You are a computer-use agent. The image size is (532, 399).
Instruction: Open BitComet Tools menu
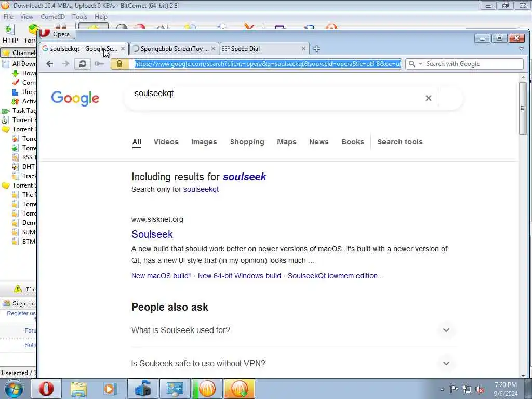(79, 16)
